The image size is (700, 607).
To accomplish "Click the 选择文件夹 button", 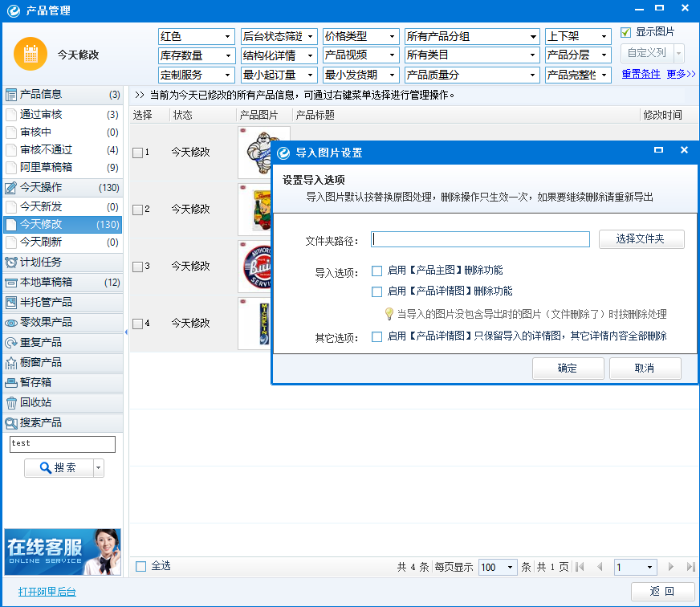I will (641, 239).
